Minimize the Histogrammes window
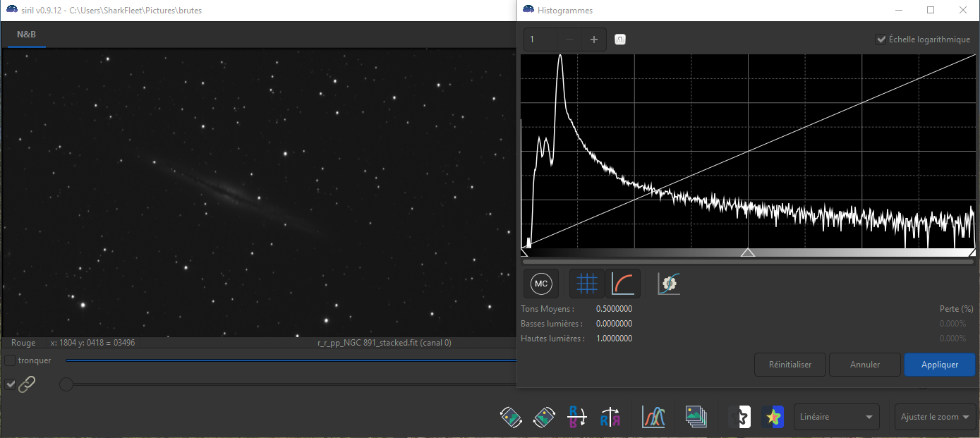This screenshot has height=438, width=980. pyautogui.click(x=898, y=10)
